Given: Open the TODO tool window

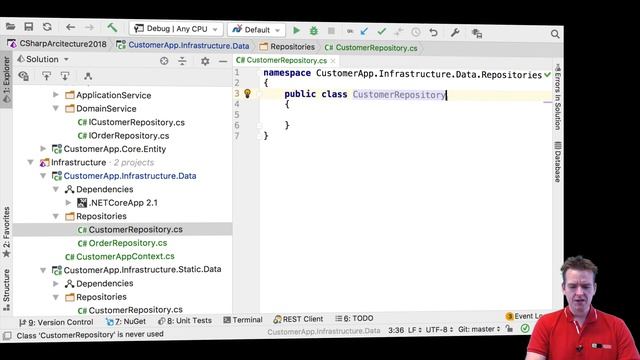Looking at the screenshot, I should [x=354, y=318].
